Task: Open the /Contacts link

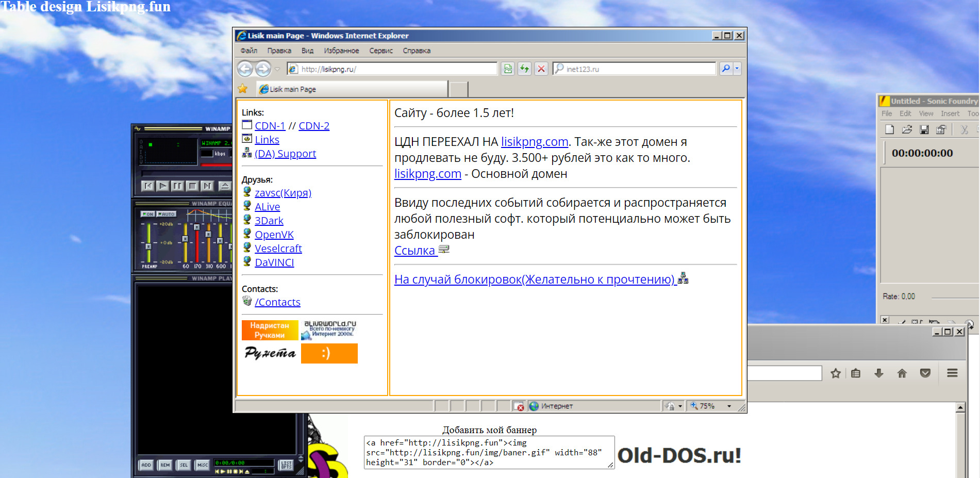Action: [277, 302]
